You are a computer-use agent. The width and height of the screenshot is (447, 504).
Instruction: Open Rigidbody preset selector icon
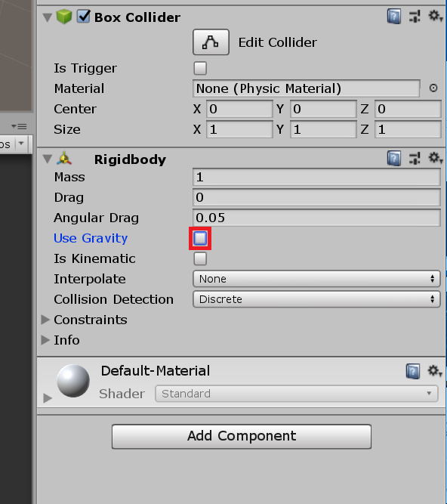point(415,159)
